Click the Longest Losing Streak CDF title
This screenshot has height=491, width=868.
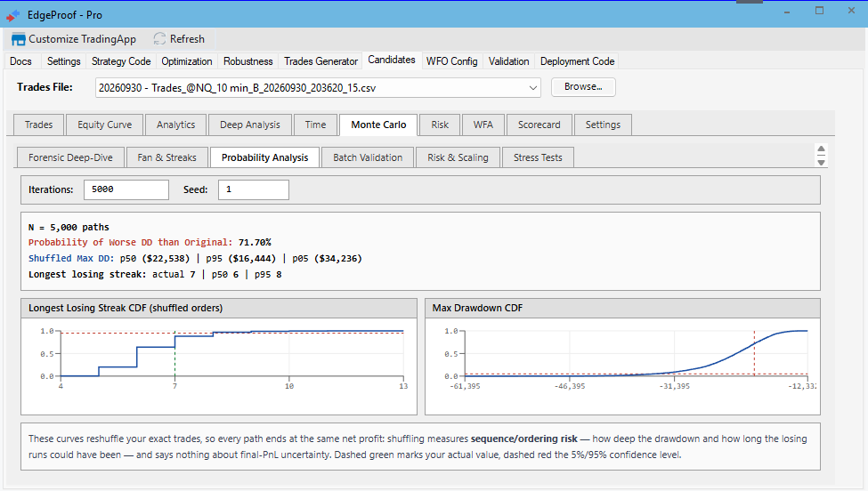coord(126,308)
